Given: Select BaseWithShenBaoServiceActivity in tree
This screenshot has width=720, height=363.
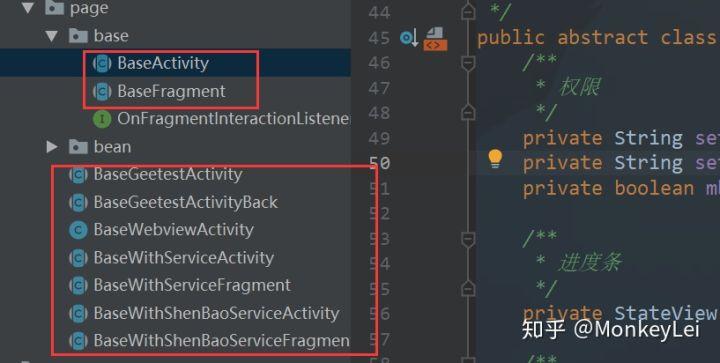Looking at the screenshot, I should tap(216, 313).
